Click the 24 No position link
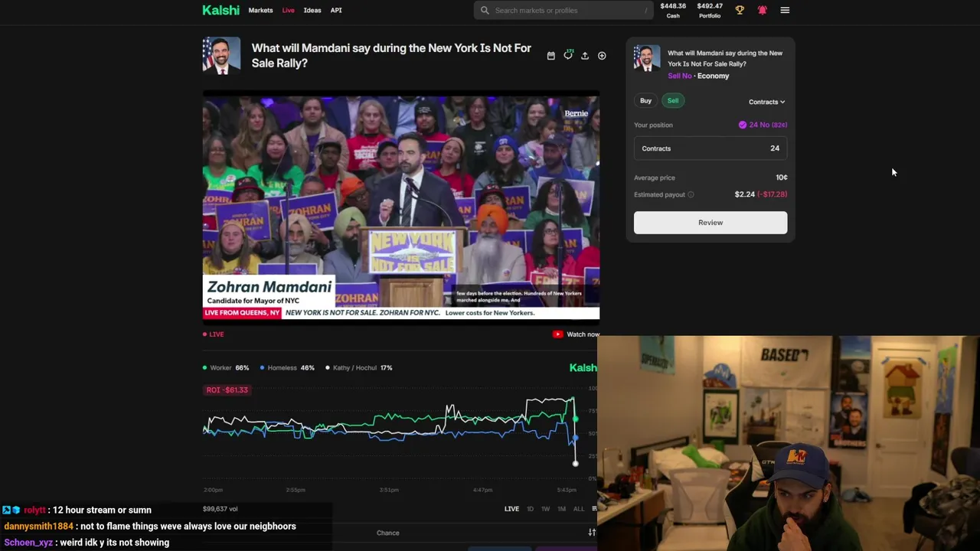Screen dimensions: 980x551 (763, 125)
